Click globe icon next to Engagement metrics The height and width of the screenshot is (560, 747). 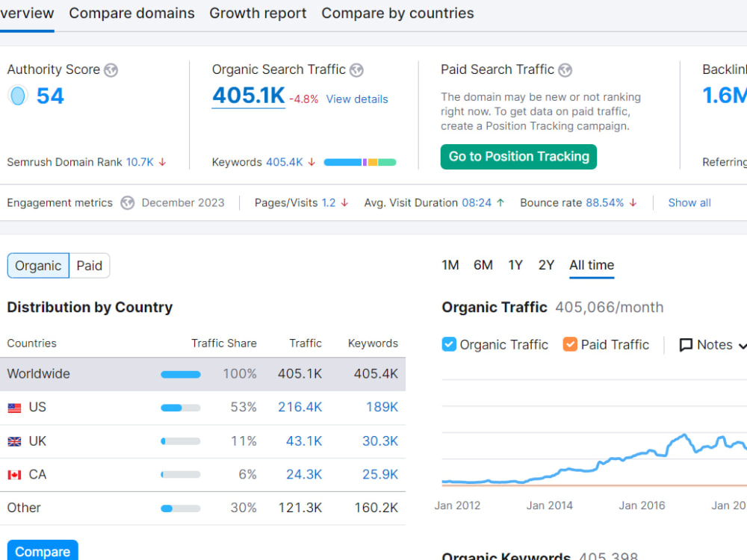point(127,203)
